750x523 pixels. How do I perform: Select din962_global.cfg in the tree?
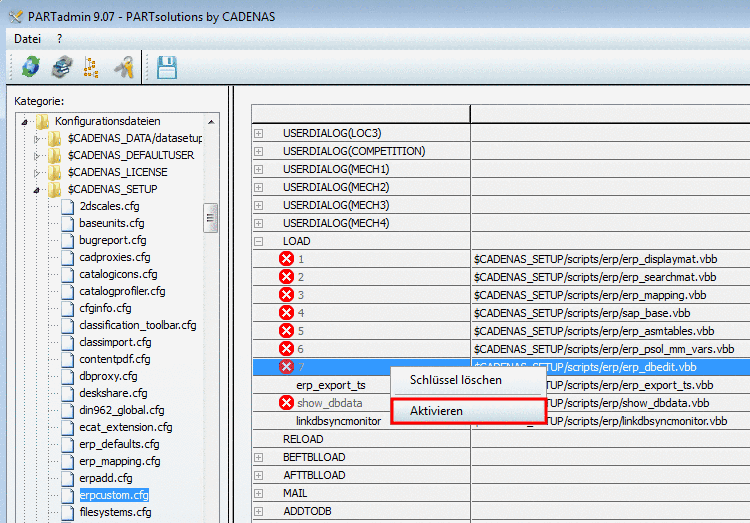pos(121,410)
